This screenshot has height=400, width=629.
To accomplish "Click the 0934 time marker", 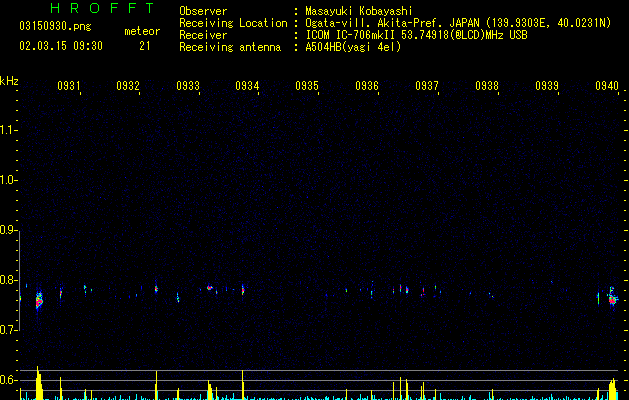I will pos(247,86).
